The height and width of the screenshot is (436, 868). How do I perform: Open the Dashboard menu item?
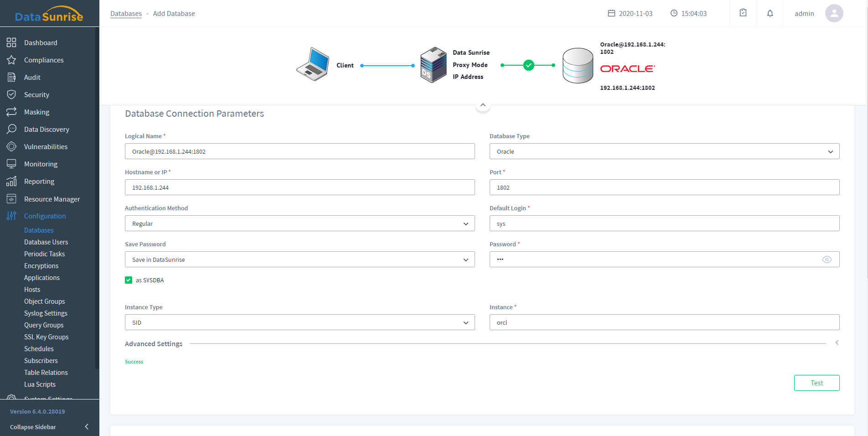click(41, 42)
